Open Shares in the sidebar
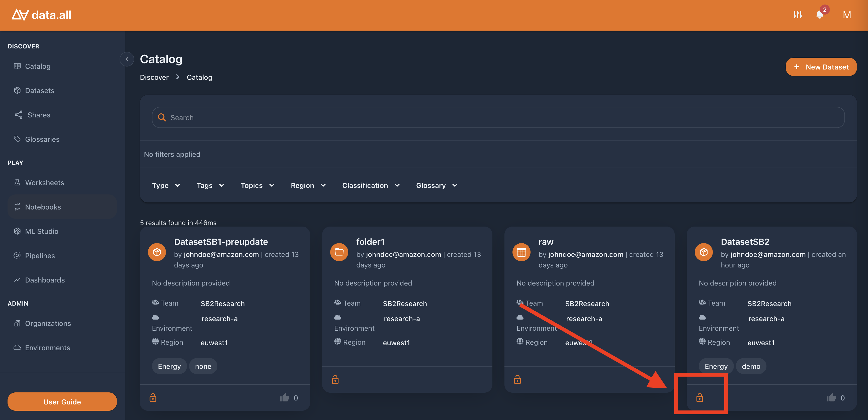Screen dimensions: 868x420 (x=62, y=115)
